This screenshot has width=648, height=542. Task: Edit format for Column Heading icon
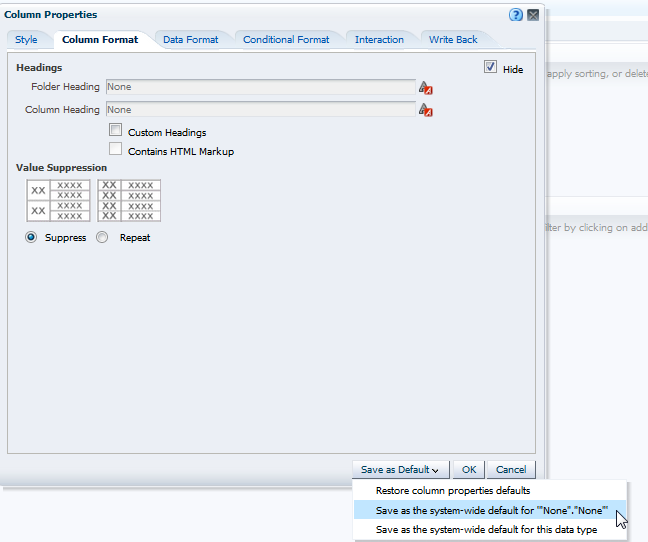pyautogui.click(x=425, y=110)
